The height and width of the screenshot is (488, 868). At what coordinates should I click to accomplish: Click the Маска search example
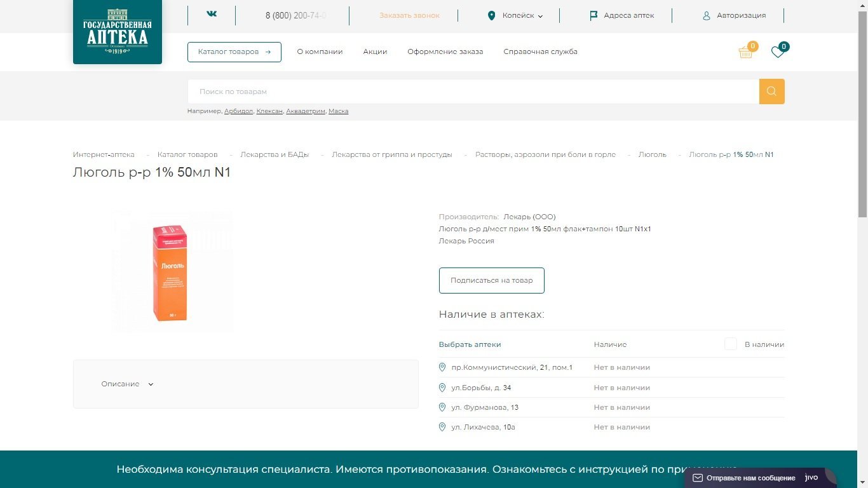tap(338, 111)
